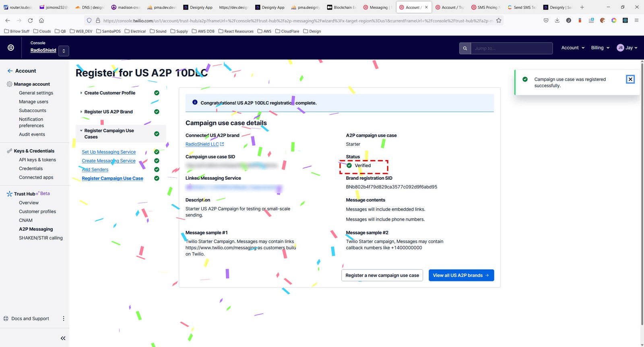Click the green check beside Create Customer Profile
The image size is (644, 347).
click(x=157, y=93)
